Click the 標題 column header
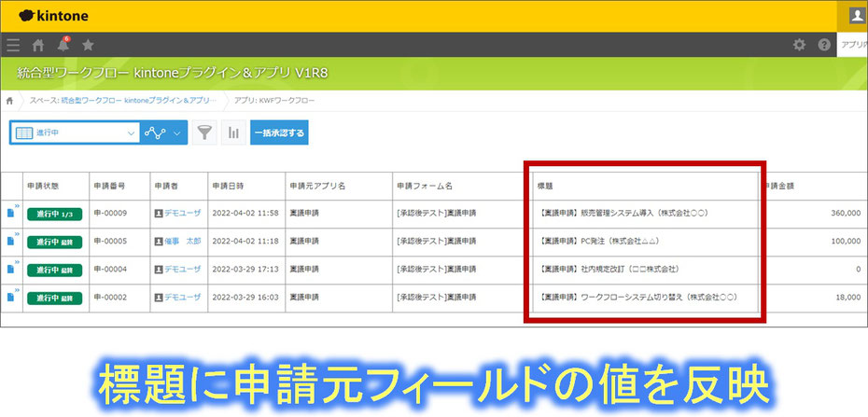Screen dimensions: 868x417 point(547,186)
